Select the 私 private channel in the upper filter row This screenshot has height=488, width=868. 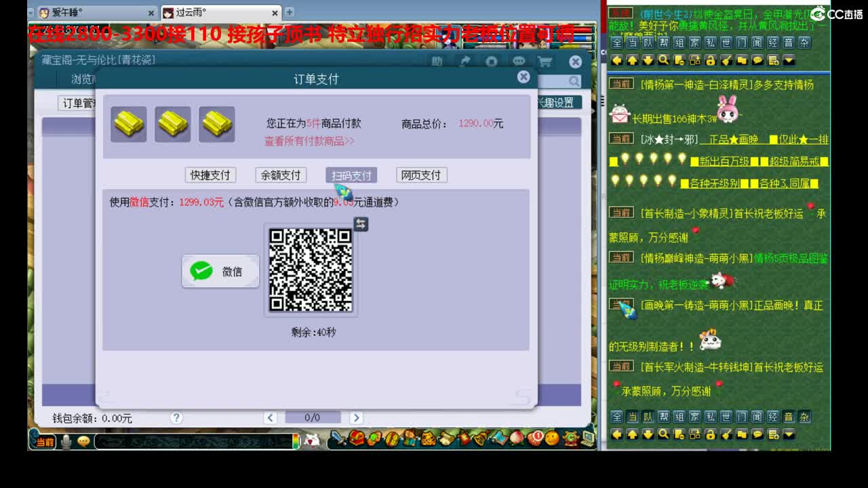tap(710, 42)
